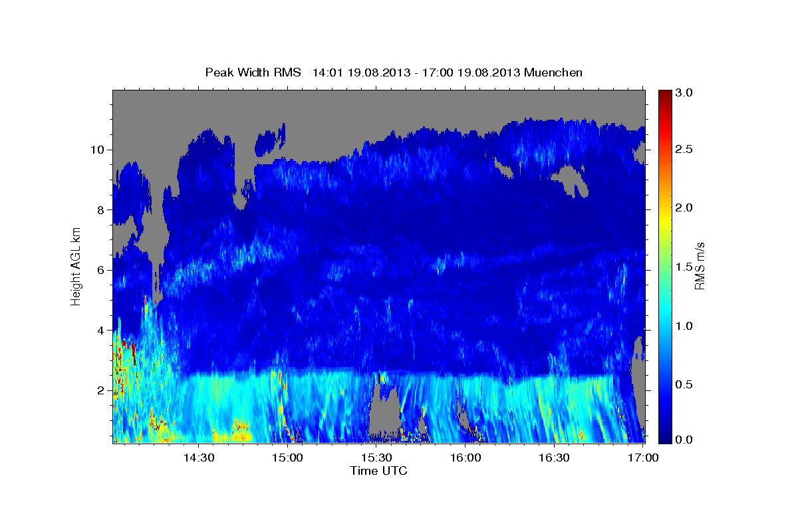The width and height of the screenshot is (798, 532).
Task: Click the 15:30 time tick label
Action: tap(376, 458)
